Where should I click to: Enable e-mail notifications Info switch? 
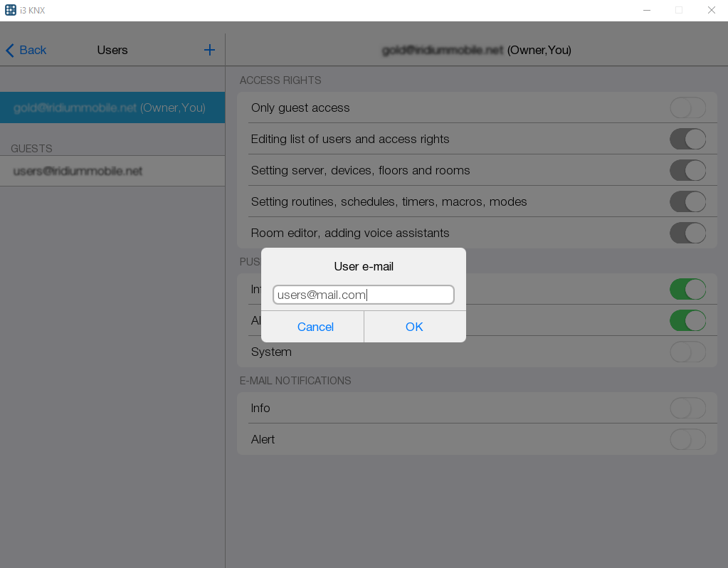coord(687,409)
